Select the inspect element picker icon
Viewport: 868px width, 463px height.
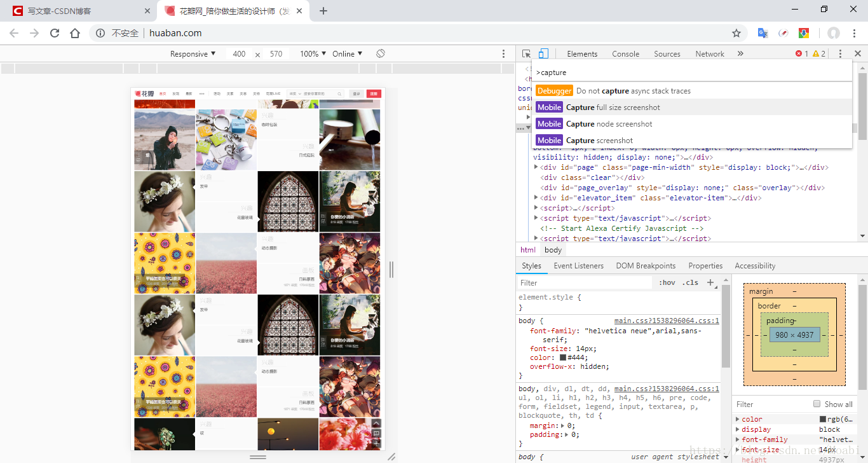pyautogui.click(x=527, y=54)
